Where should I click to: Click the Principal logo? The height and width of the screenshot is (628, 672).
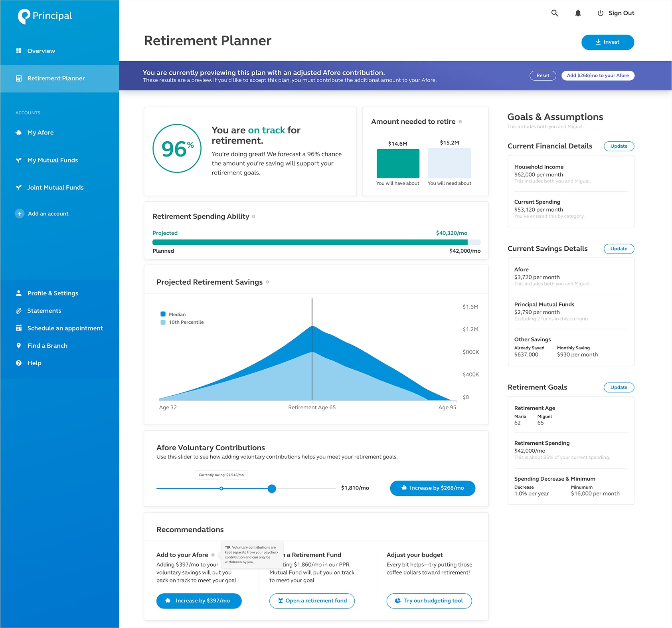pos(44,16)
